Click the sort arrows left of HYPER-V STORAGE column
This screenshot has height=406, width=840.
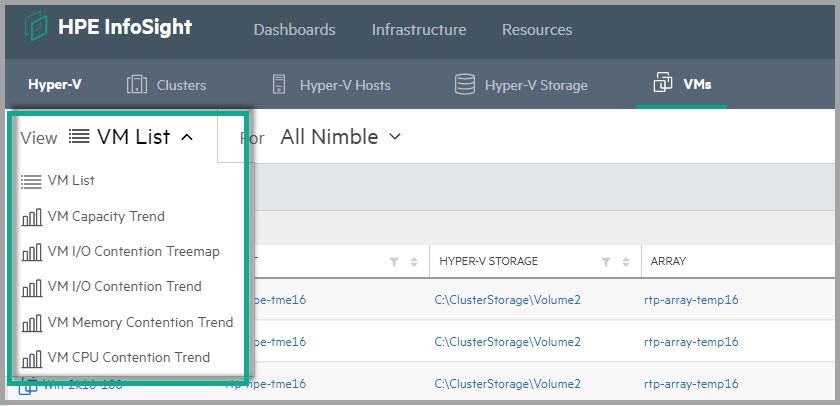tap(414, 262)
